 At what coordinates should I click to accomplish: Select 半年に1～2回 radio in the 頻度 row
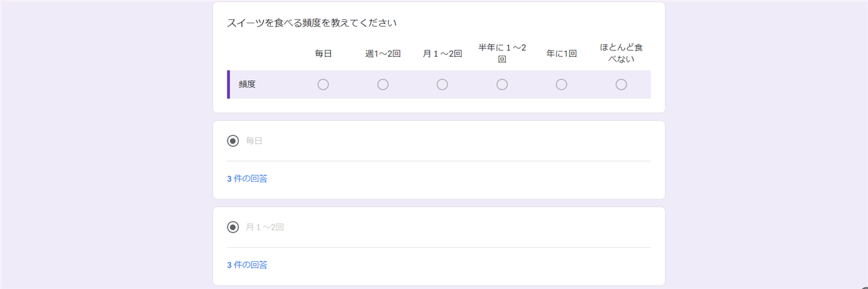502,85
